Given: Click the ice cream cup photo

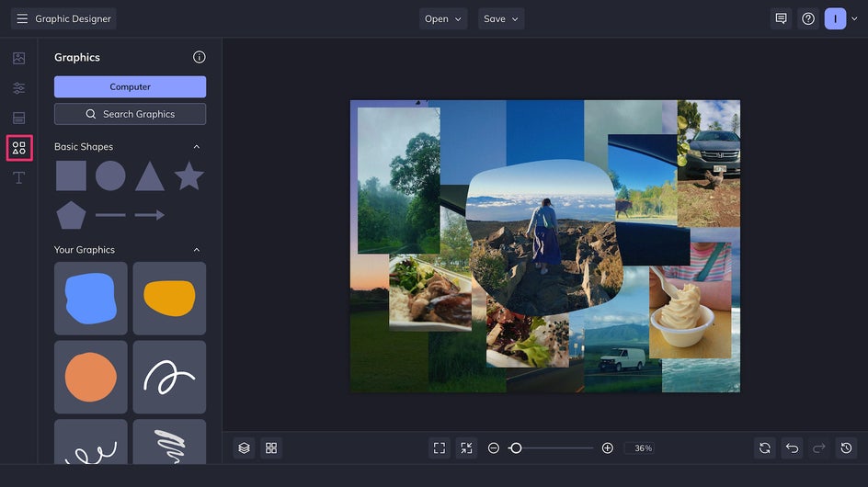Looking at the screenshot, I should 691,300.
